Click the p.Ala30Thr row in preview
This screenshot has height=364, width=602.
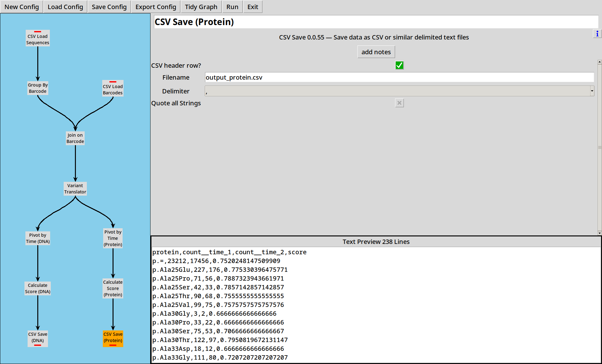click(x=220, y=340)
